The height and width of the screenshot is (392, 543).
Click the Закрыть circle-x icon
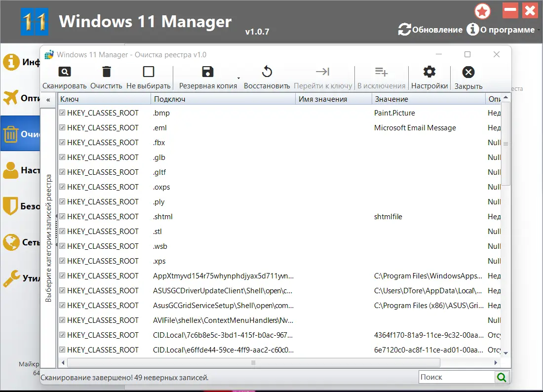[x=468, y=72]
